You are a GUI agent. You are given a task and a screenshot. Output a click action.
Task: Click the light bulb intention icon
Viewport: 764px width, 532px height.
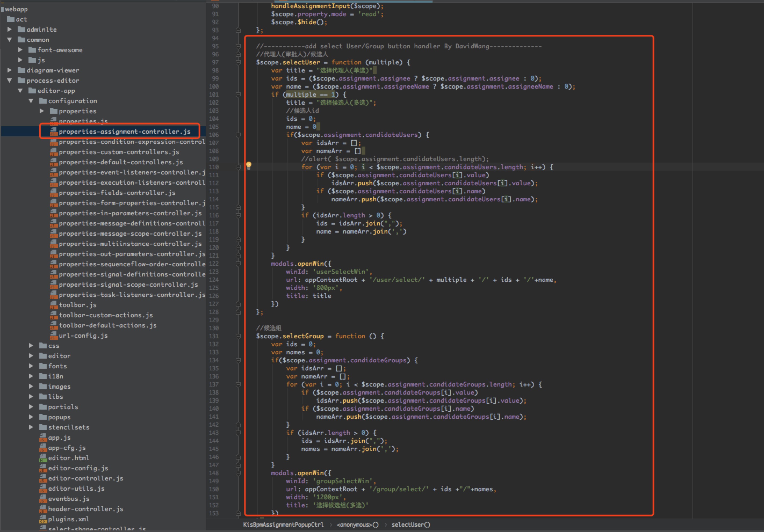248,165
